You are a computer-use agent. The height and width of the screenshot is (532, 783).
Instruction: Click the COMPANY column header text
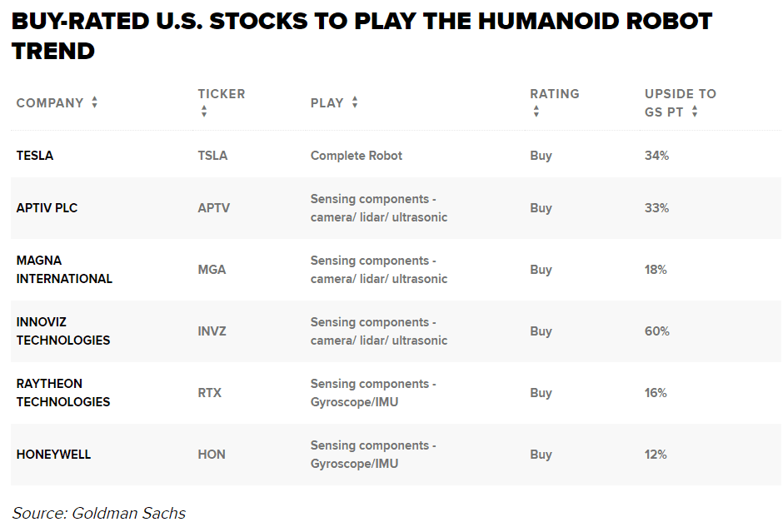[50, 103]
